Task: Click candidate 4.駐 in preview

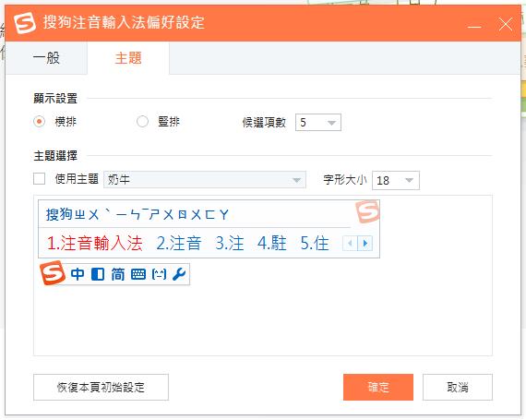Action: click(x=272, y=243)
